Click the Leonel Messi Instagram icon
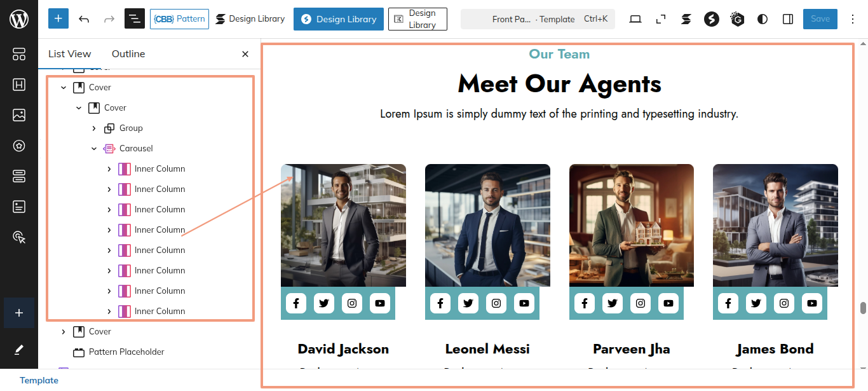Image resolution: width=868 pixels, height=391 pixels. pyautogui.click(x=496, y=303)
